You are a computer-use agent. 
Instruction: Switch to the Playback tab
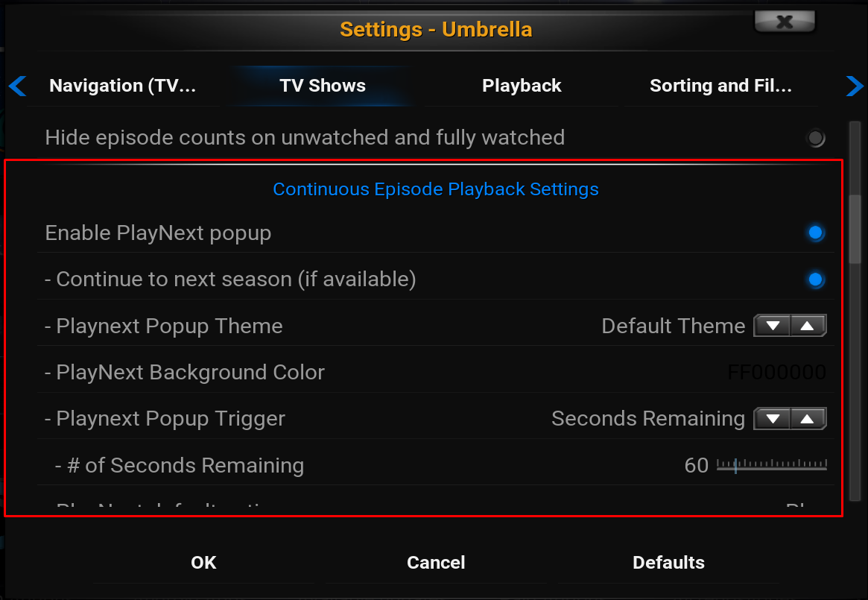pos(522,86)
